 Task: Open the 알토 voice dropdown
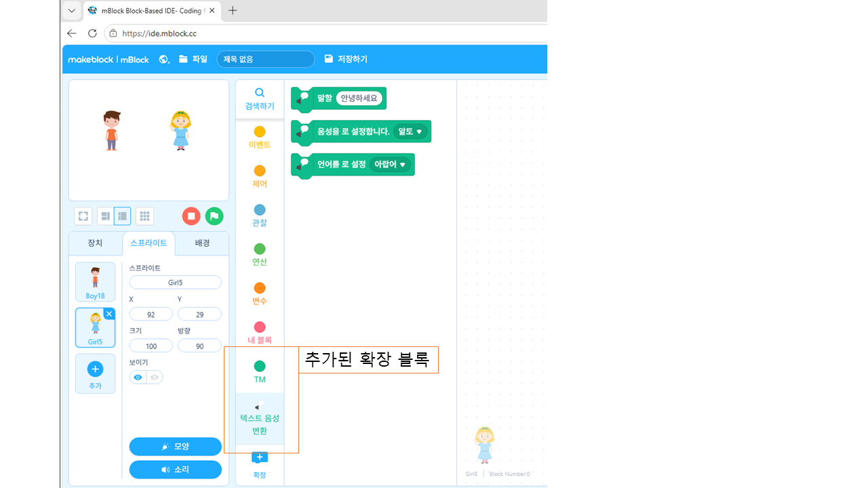(x=410, y=131)
